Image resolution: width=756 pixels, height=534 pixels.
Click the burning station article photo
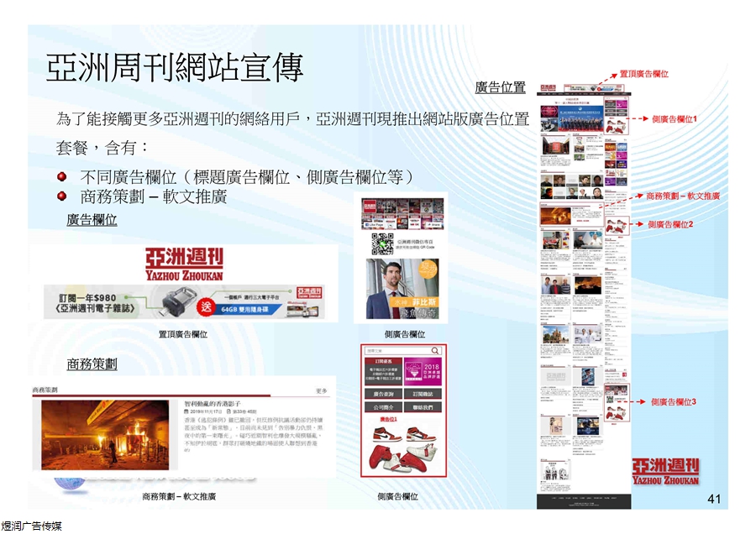pos(105,435)
